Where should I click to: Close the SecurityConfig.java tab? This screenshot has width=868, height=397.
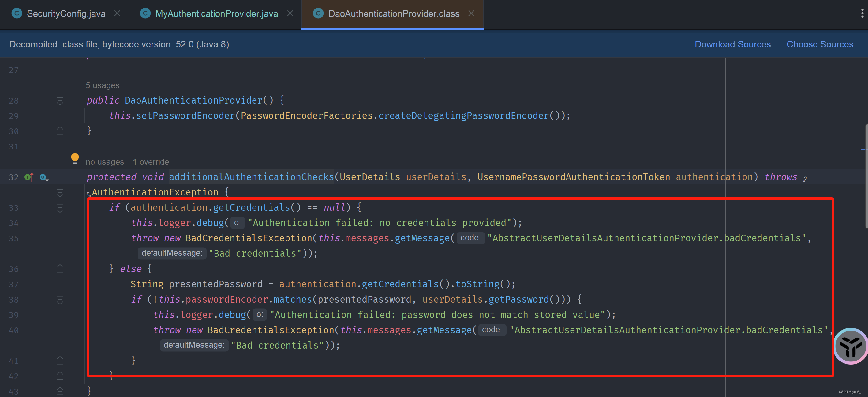117,13
